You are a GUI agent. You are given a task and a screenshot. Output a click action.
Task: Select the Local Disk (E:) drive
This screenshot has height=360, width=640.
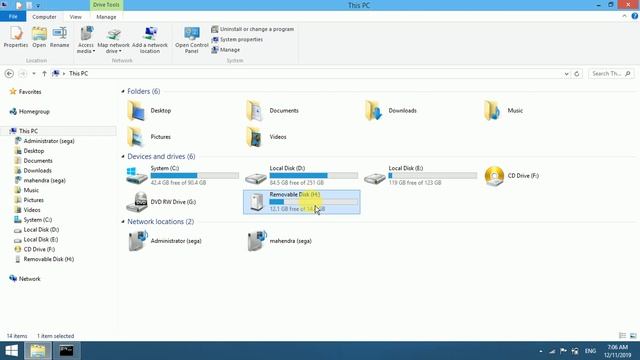420,176
